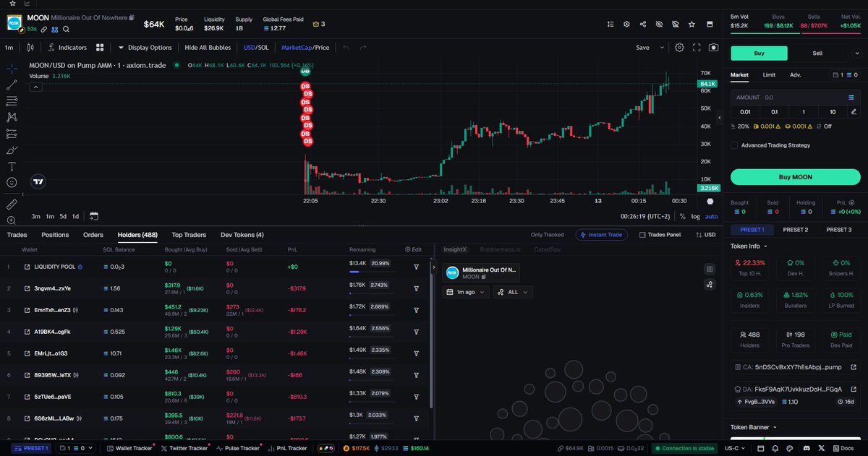
Task: Open the Dev Tokens (4) tab
Action: coord(242,235)
